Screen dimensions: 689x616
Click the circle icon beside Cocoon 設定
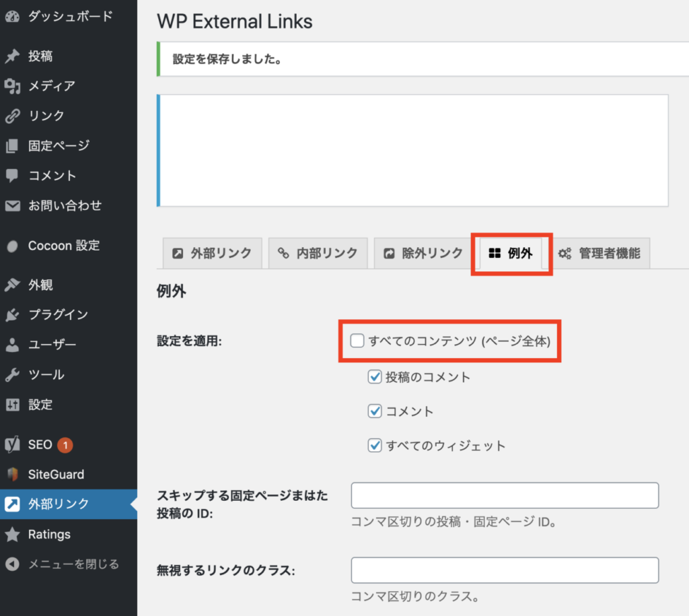(12, 246)
